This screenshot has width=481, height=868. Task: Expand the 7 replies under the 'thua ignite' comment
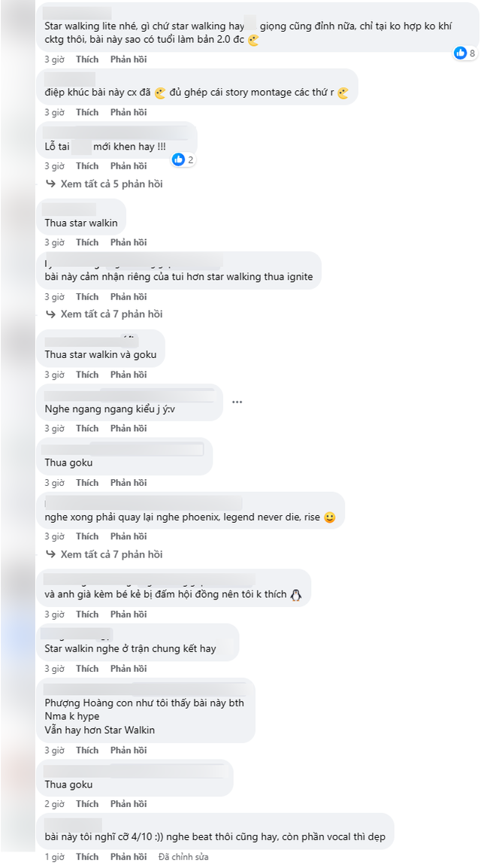click(111, 314)
